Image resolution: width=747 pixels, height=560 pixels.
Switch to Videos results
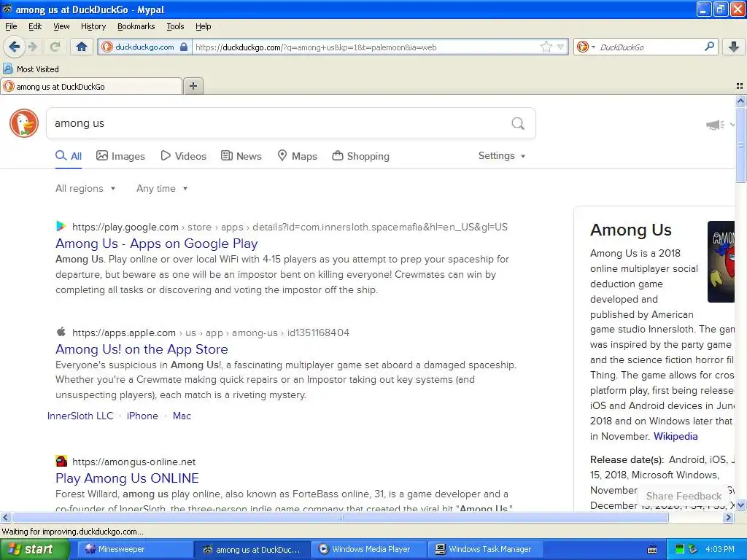[183, 156]
